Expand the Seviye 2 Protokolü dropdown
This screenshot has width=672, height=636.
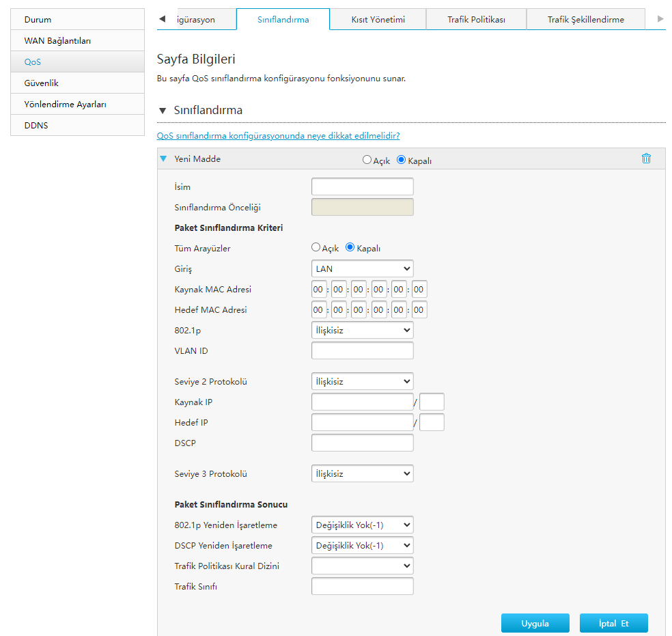pos(362,381)
